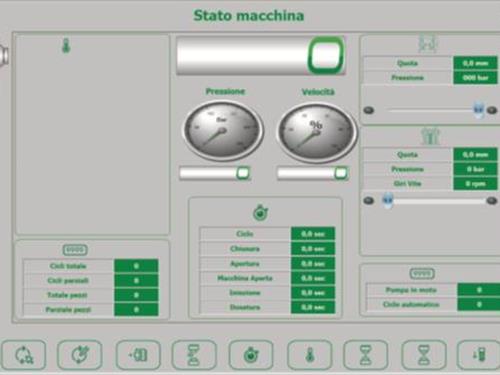The image size is (500, 375).
Task: Click the hourglass button beside the down-arrow button
Action: click(423, 355)
